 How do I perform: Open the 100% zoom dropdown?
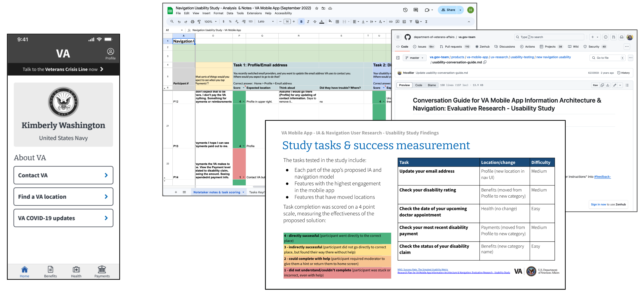tap(210, 22)
